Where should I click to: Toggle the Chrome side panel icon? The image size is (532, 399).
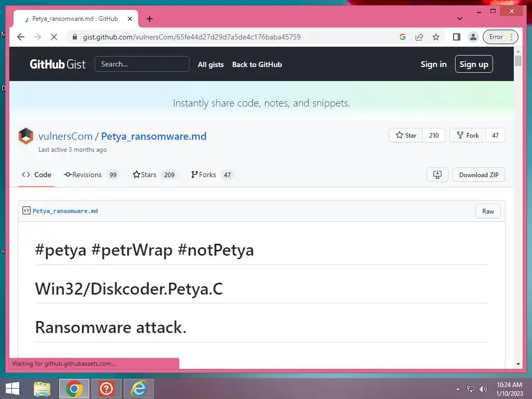point(457,37)
